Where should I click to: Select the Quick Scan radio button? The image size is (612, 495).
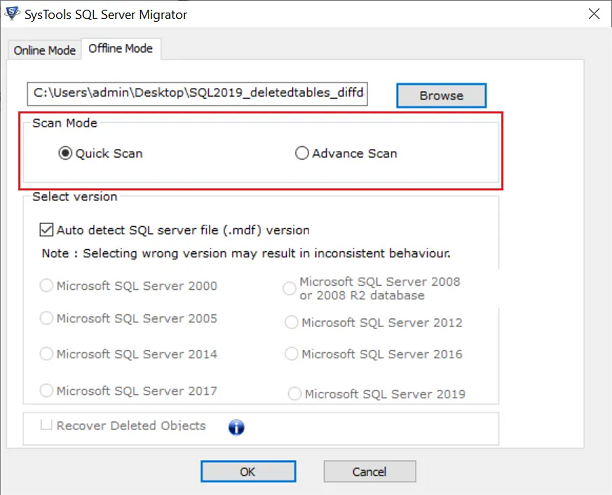(x=65, y=153)
